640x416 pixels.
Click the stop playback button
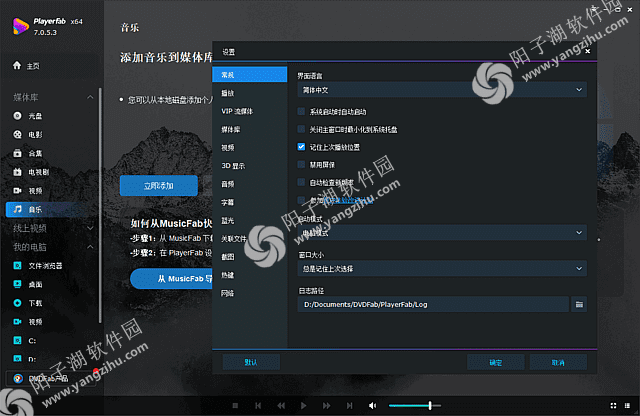[235, 405]
